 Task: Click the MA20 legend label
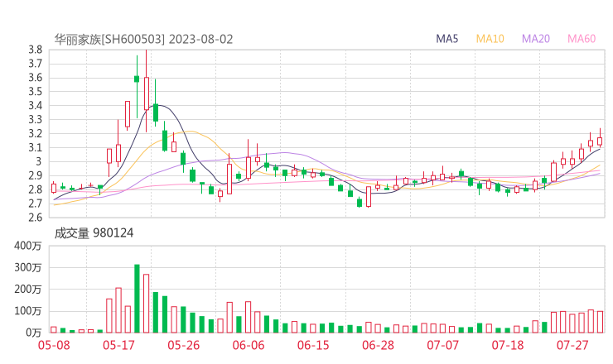click(x=536, y=39)
